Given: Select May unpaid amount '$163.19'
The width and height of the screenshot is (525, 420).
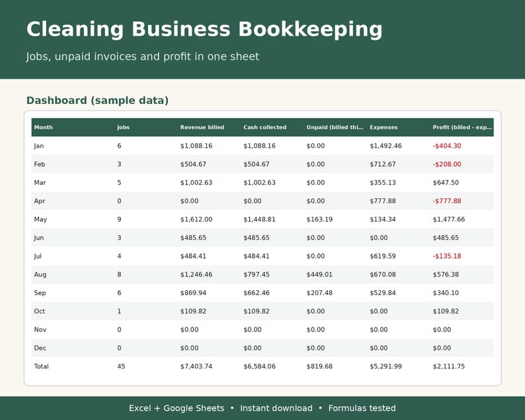Looking at the screenshot, I should [319, 220].
